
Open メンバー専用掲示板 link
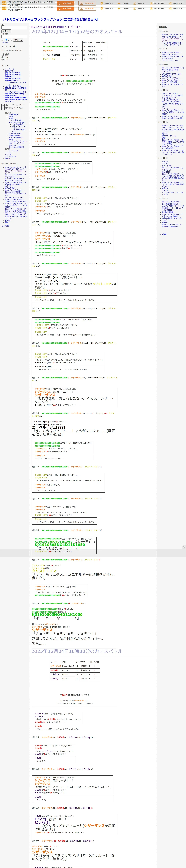point(16,137)
